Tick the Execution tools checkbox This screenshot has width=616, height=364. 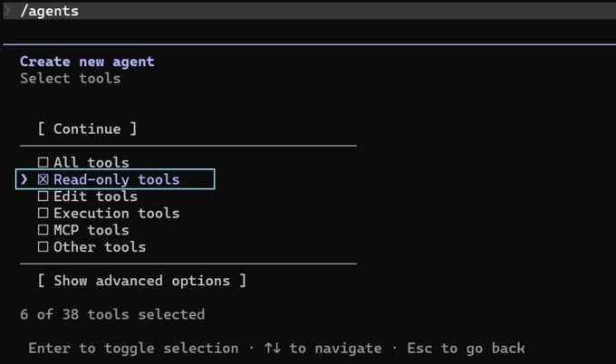pyautogui.click(x=43, y=213)
